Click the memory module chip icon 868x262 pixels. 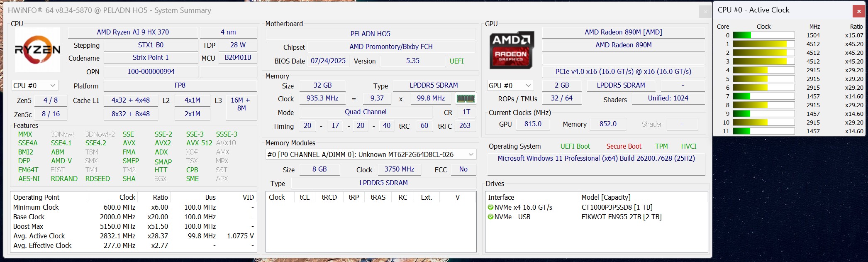[x=465, y=98]
